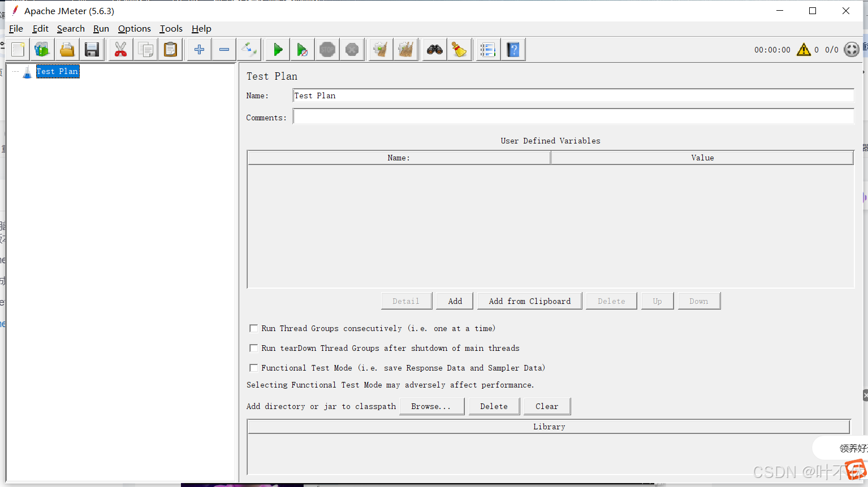Click the "User Defined Variables" label

551,141
